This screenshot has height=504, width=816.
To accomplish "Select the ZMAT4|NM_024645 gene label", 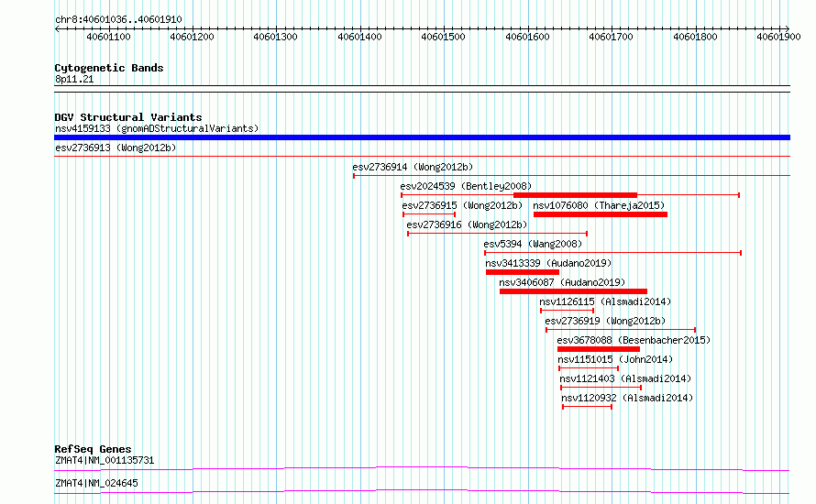I will 97,483.
